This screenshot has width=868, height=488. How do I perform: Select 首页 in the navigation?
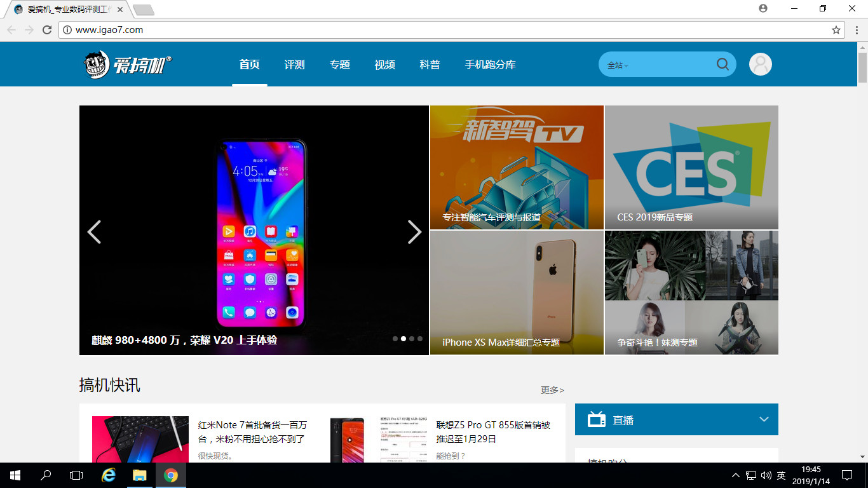pos(249,64)
